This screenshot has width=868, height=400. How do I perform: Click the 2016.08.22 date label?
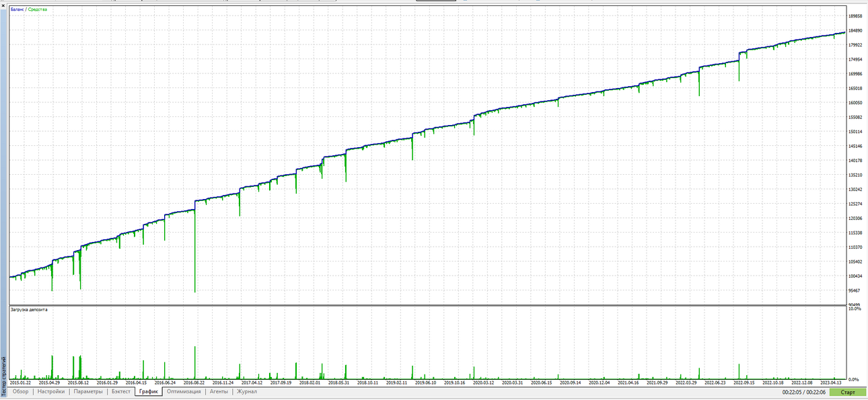tap(194, 383)
